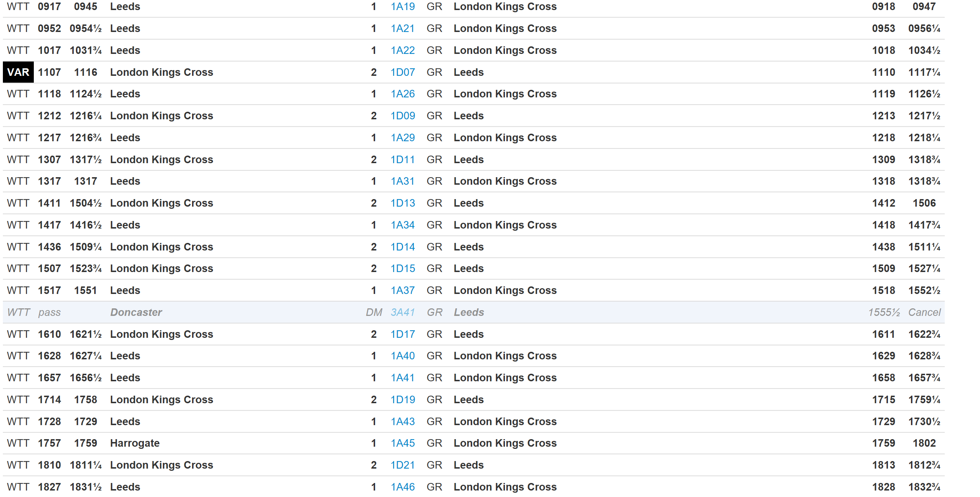The height and width of the screenshot is (497, 980).
Task: Open service 1D13 details
Action: tap(402, 203)
